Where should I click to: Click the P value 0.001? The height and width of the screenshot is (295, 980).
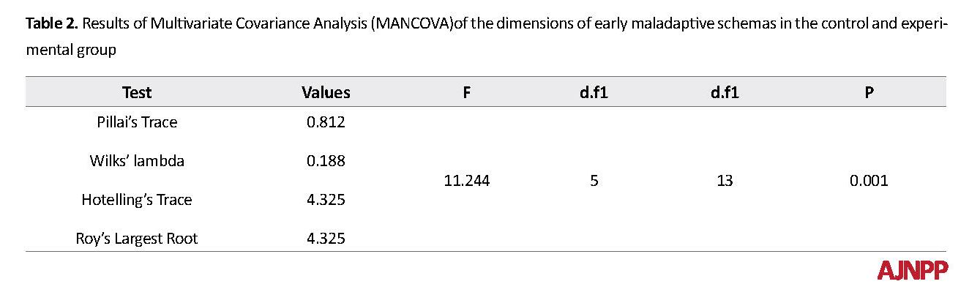(x=869, y=181)
